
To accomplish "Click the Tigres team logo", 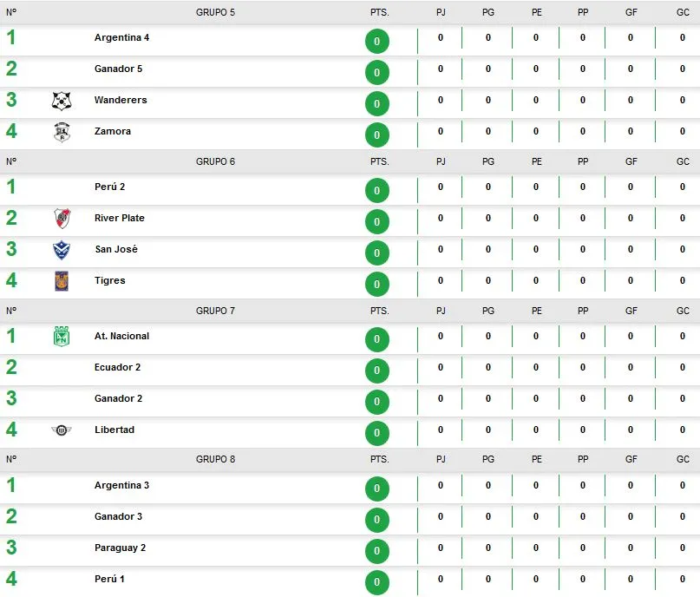I will [x=62, y=281].
